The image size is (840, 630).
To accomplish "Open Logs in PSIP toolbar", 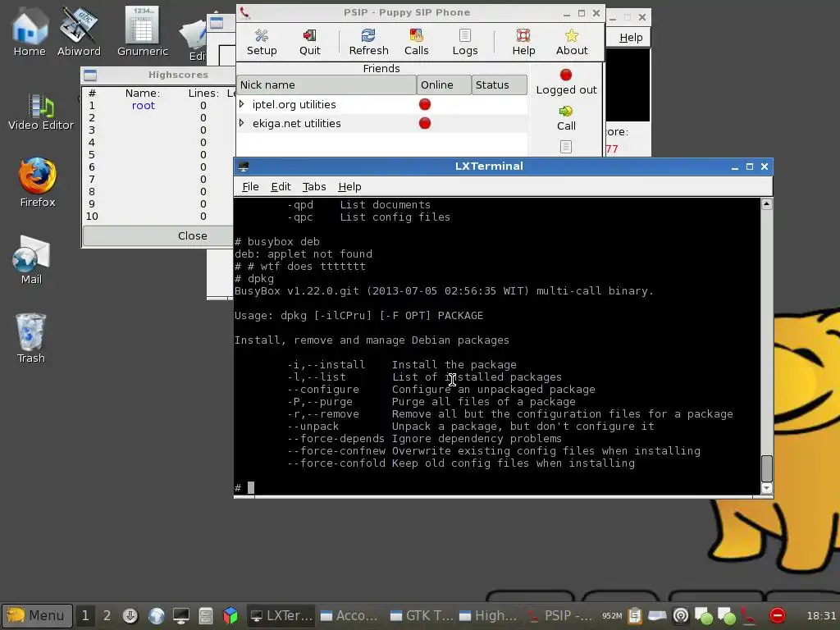I will tap(464, 42).
